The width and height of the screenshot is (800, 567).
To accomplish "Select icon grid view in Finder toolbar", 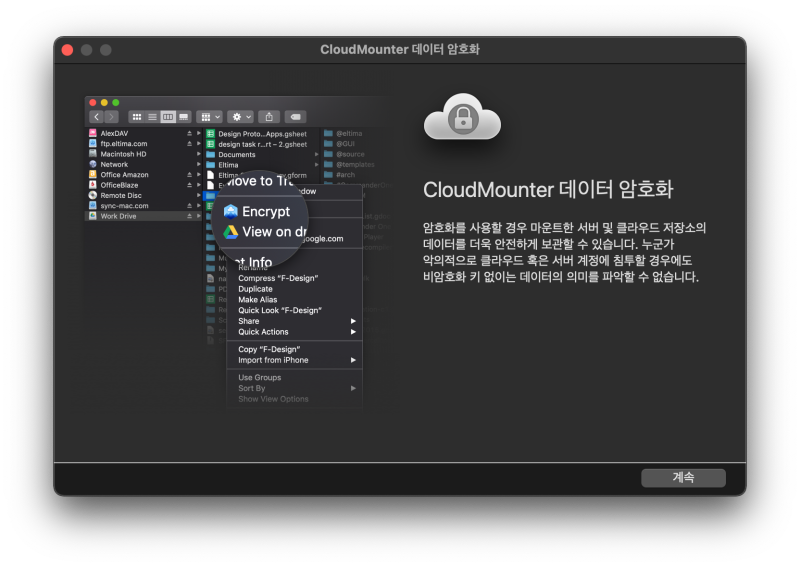I will tap(137, 117).
